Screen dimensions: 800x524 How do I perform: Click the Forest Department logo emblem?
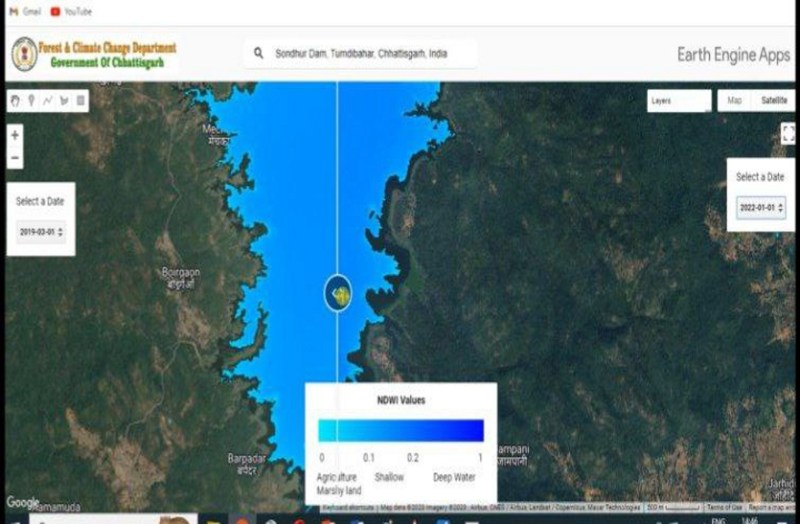[x=24, y=54]
